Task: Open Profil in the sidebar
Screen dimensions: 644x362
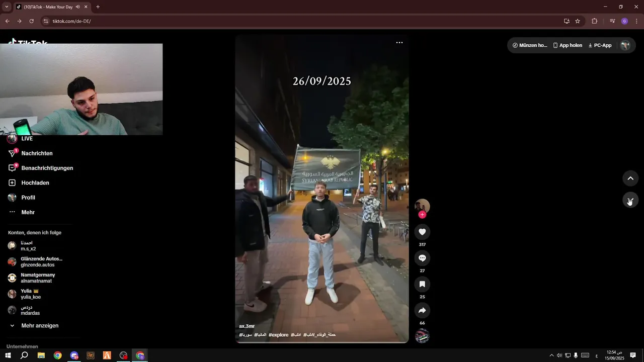Action: [x=28, y=198]
